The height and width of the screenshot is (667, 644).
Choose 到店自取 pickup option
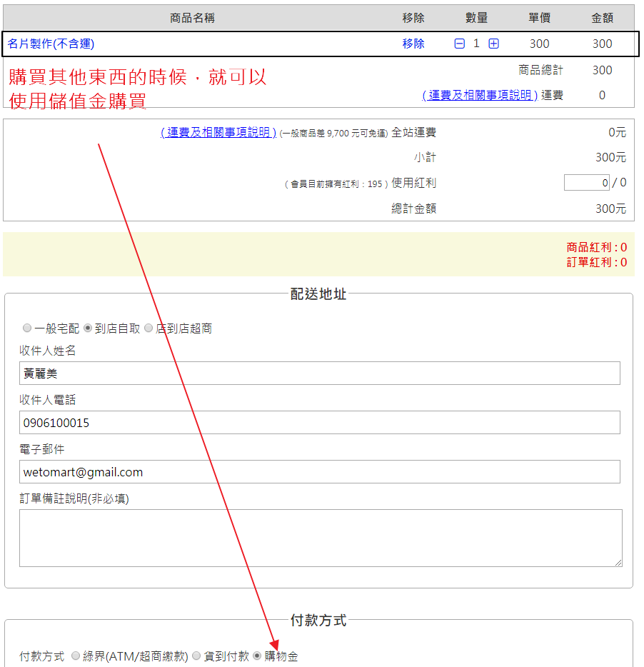pyautogui.click(x=88, y=329)
